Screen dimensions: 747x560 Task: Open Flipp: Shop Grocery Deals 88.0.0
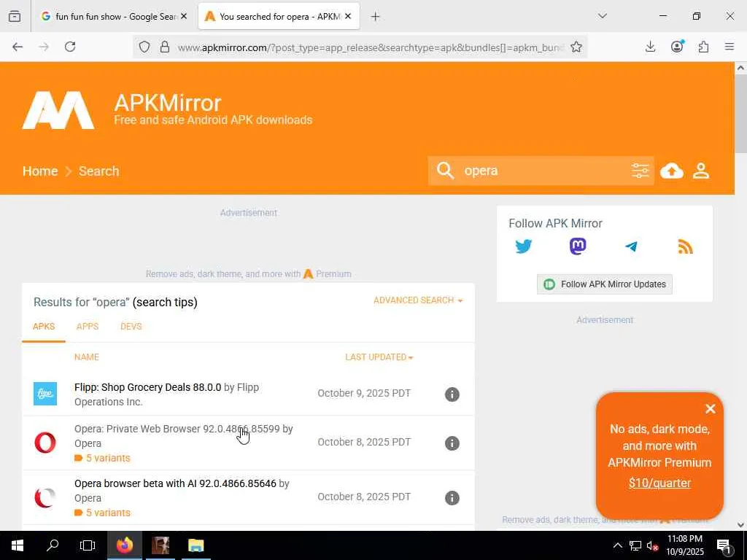(x=147, y=388)
